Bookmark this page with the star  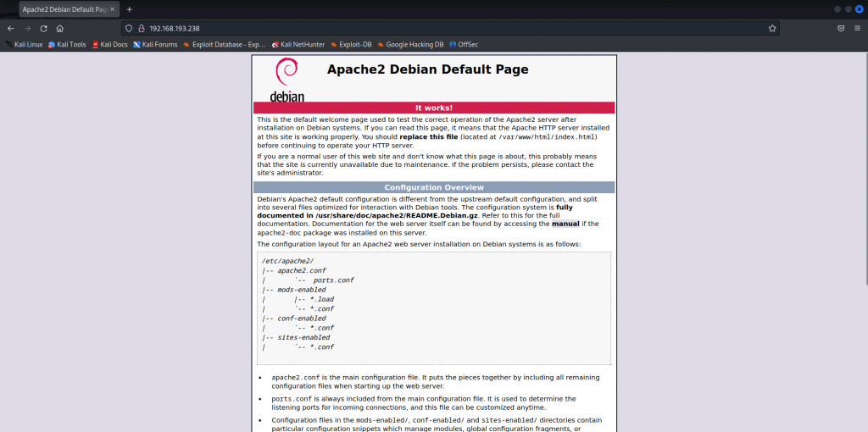pyautogui.click(x=772, y=28)
